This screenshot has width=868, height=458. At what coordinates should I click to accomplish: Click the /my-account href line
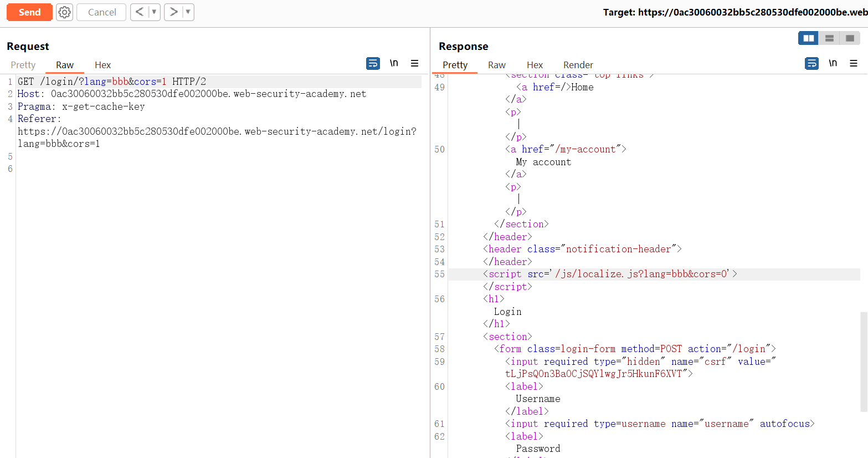(566, 149)
